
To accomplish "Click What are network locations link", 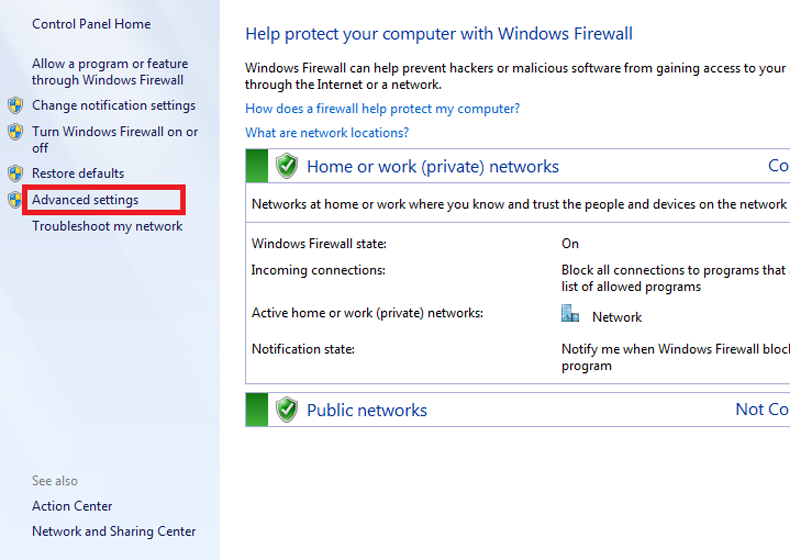I will 327,133.
